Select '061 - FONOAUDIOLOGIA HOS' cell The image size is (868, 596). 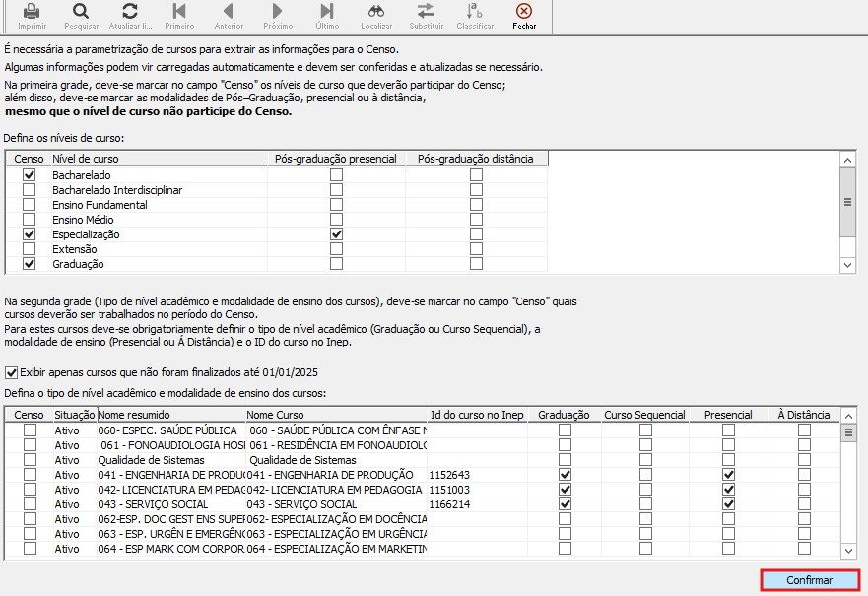tap(171, 445)
